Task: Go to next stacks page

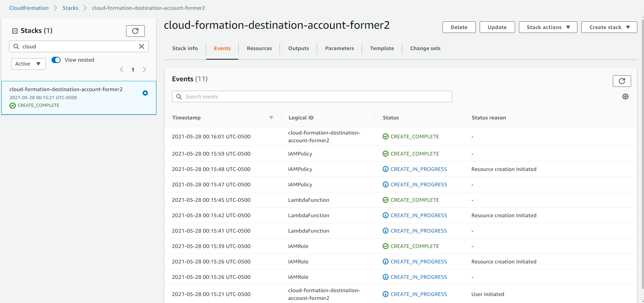Action: [144, 69]
